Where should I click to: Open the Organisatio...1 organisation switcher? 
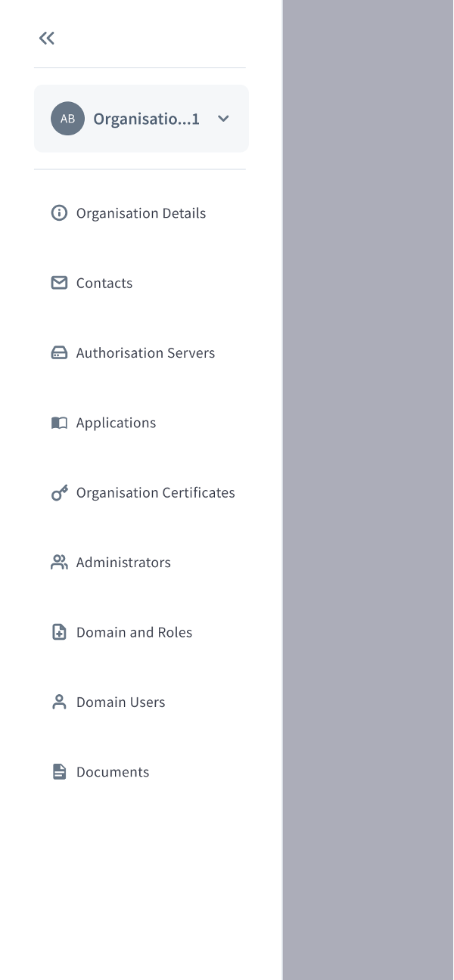click(x=146, y=119)
